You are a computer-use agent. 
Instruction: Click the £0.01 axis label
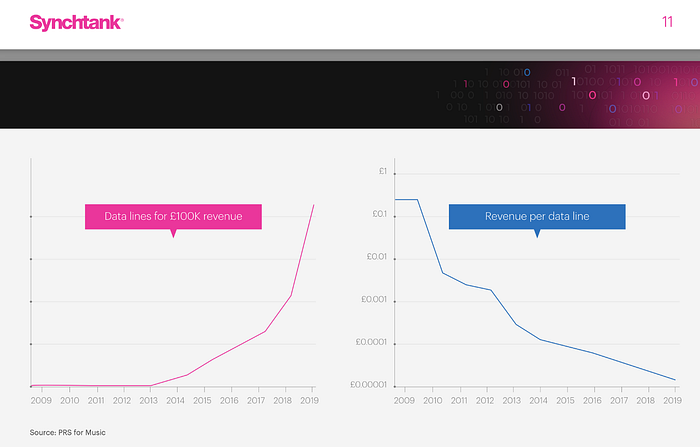(377, 257)
